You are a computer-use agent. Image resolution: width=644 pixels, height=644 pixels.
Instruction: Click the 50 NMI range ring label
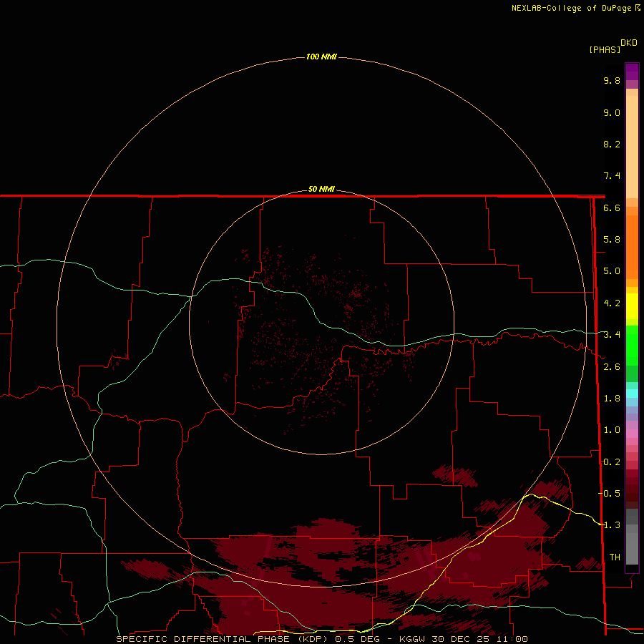pyautogui.click(x=321, y=189)
